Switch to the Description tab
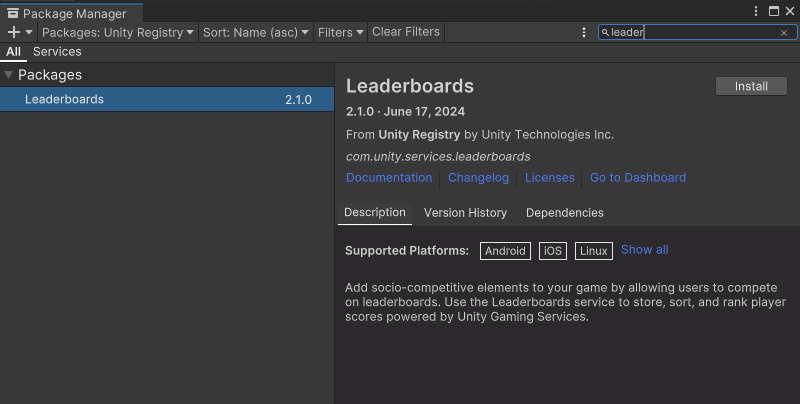The width and height of the screenshot is (800, 404). (x=374, y=213)
